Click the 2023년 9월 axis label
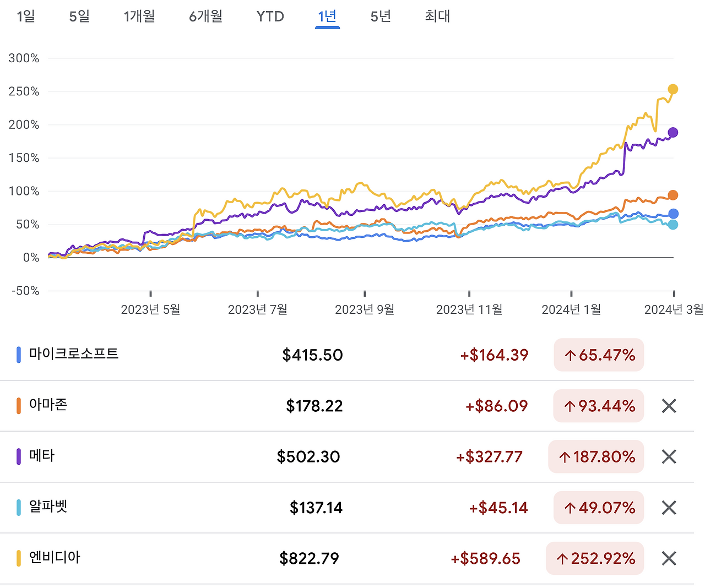 click(365, 310)
